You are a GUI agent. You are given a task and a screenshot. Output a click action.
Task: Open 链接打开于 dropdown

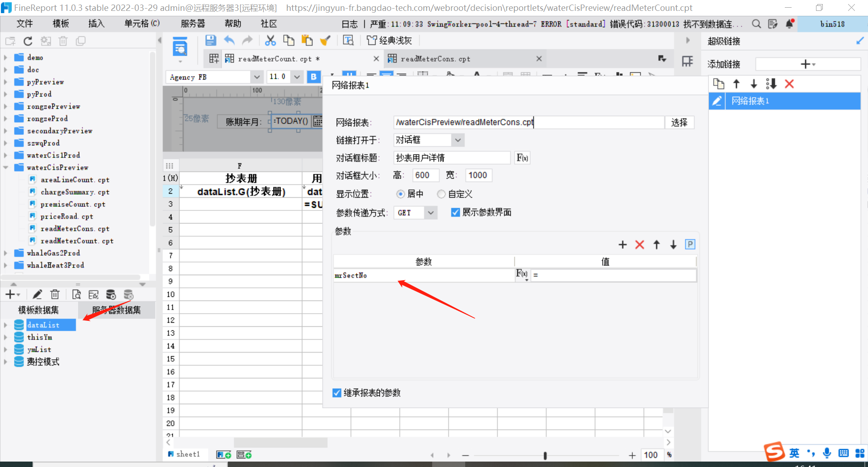click(458, 140)
